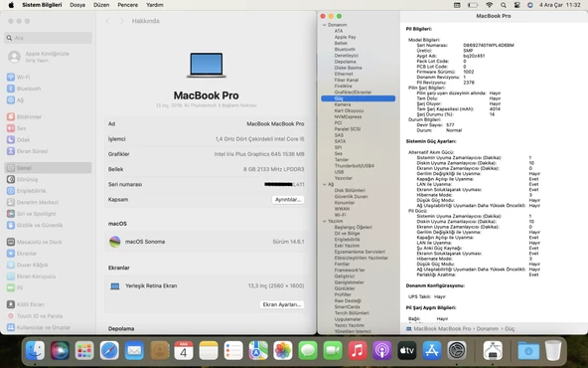Screen dimensions: 588x368
Task: Select Güvenlik Duvarı under Ağ
Action: pos(351,196)
